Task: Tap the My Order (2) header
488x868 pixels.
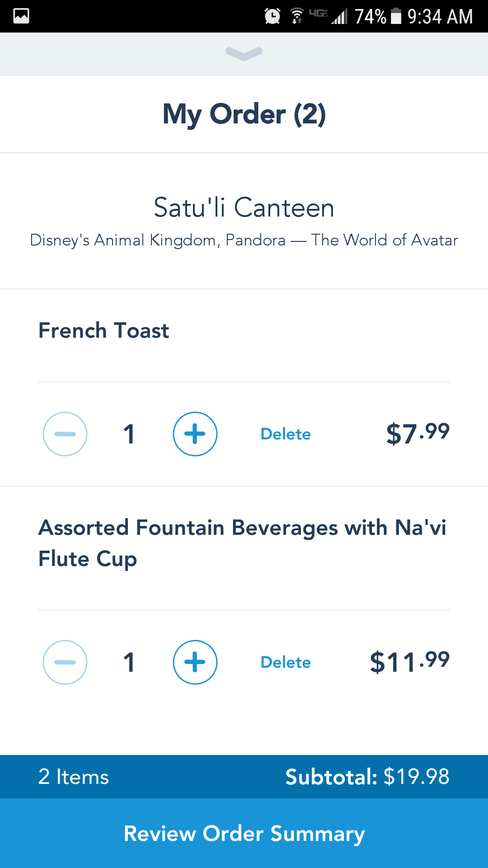Action: pyautogui.click(x=244, y=114)
